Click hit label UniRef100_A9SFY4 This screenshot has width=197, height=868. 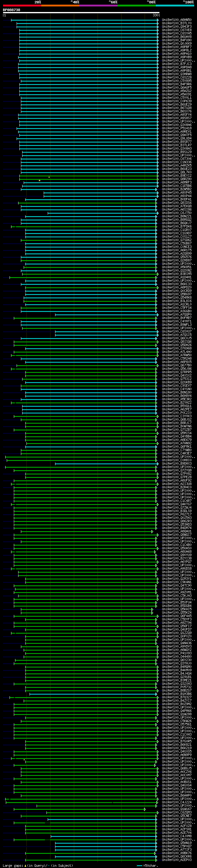pos(177,115)
